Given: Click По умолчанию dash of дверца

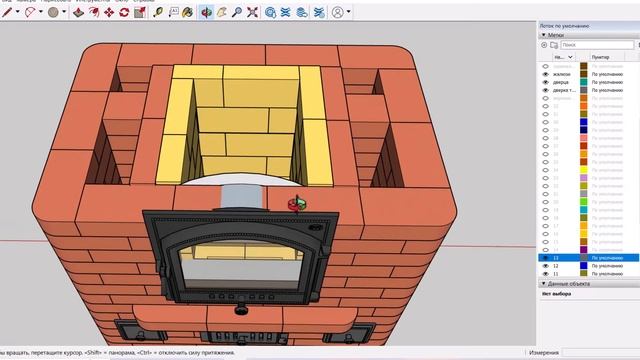Looking at the screenshot, I should point(607,82).
